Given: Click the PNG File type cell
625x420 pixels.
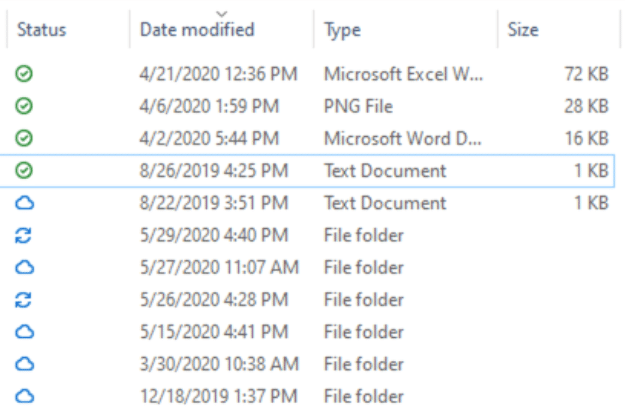Looking at the screenshot, I should click(x=358, y=106).
